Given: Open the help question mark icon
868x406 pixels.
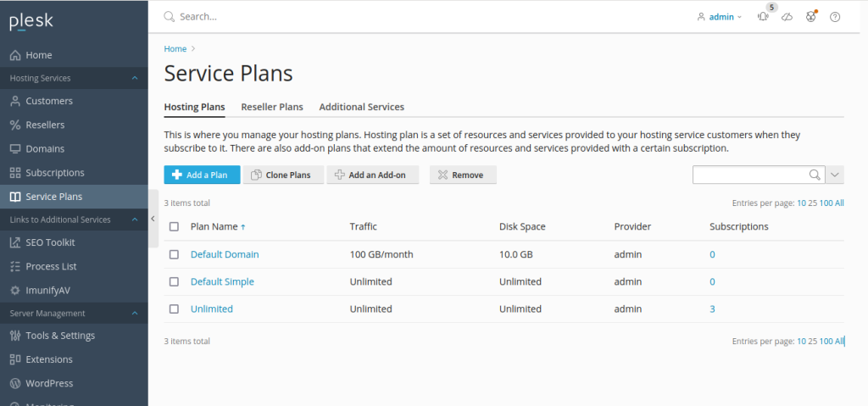Looking at the screenshot, I should 835,17.
